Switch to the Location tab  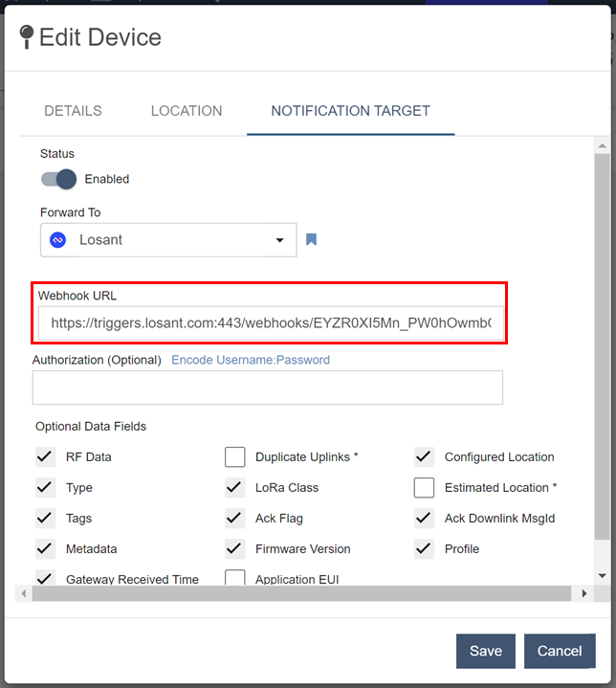187,111
